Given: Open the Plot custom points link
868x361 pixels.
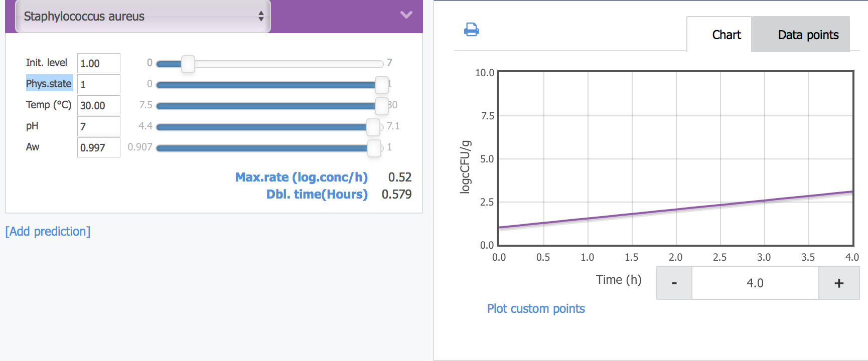Looking at the screenshot, I should pos(536,308).
